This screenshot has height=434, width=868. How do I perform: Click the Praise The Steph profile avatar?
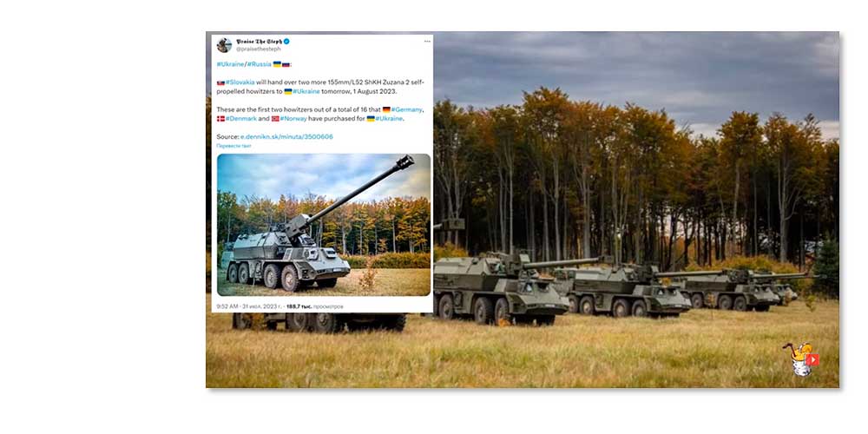coord(224,45)
